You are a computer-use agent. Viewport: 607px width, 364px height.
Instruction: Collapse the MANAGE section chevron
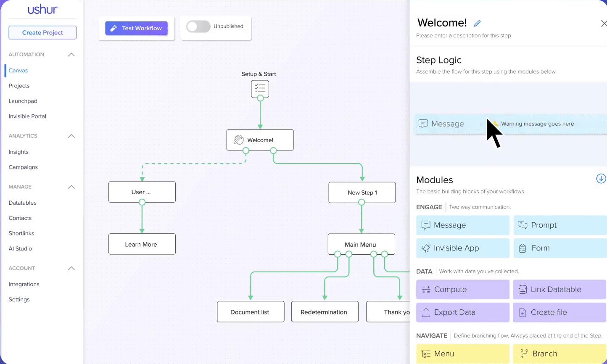(x=71, y=187)
